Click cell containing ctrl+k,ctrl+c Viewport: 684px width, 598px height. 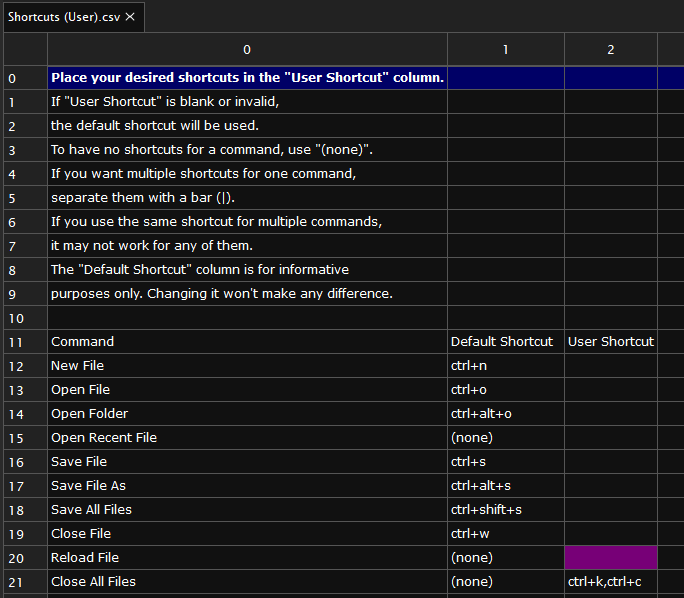(611, 581)
